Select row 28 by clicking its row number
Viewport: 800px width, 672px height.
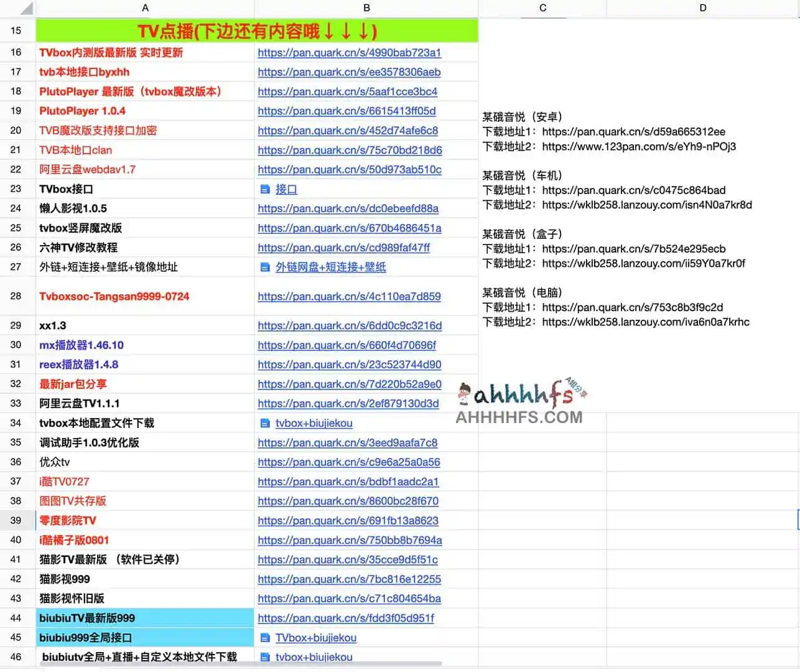(17, 296)
